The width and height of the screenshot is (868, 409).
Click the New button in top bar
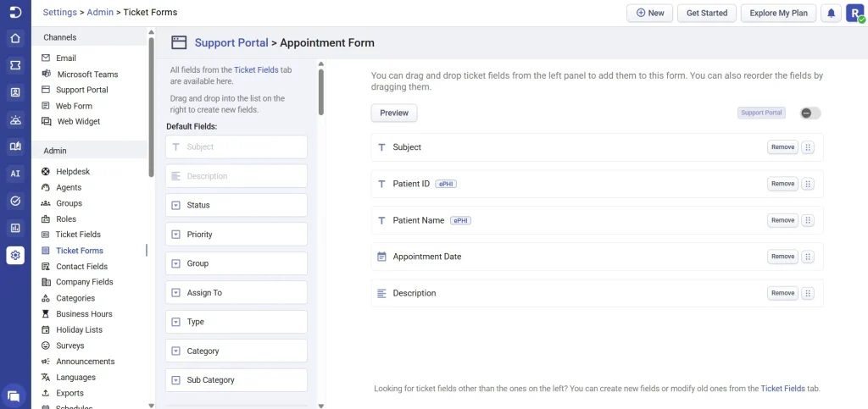650,14
